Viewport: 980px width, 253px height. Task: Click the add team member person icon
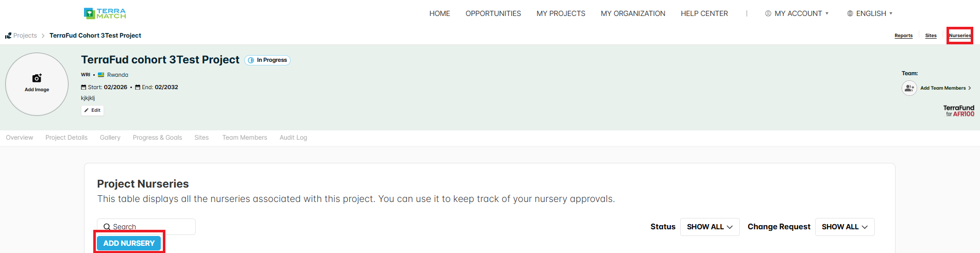click(x=909, y=88)
